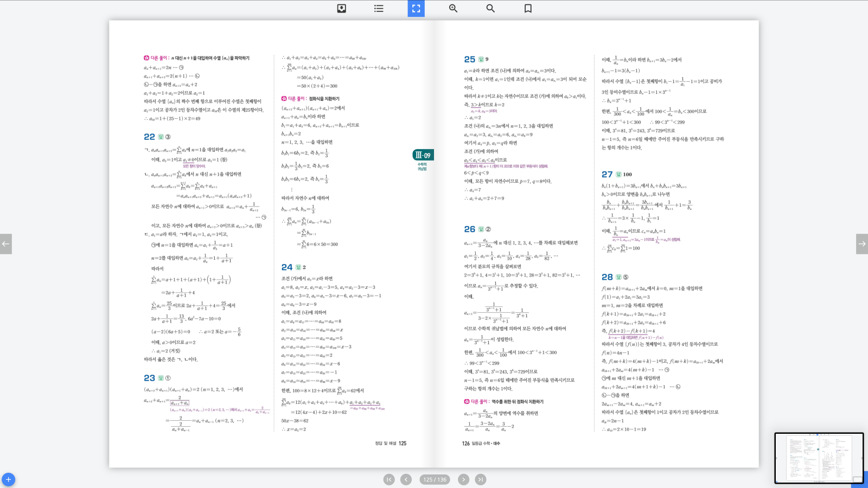The image size is (868, 488).
Task: Click the 125 / 136 page indicator
Action: [x=435, y=479]
